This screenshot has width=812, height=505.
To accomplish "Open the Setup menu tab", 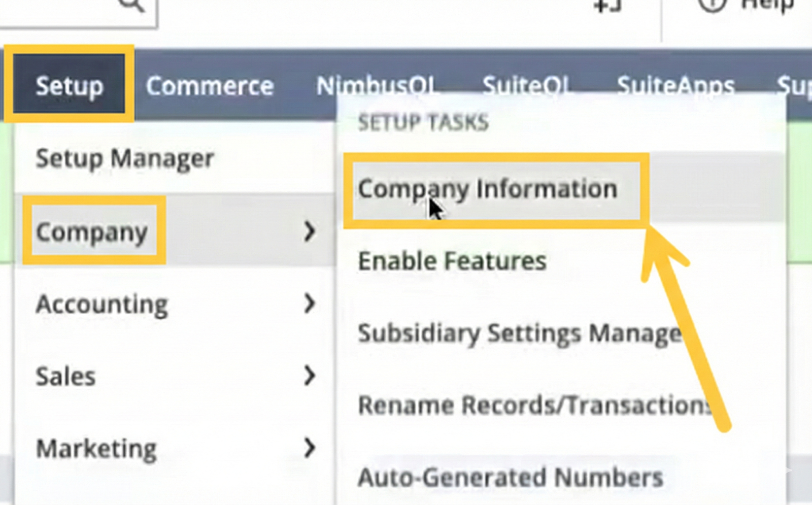I will [70, 85].
